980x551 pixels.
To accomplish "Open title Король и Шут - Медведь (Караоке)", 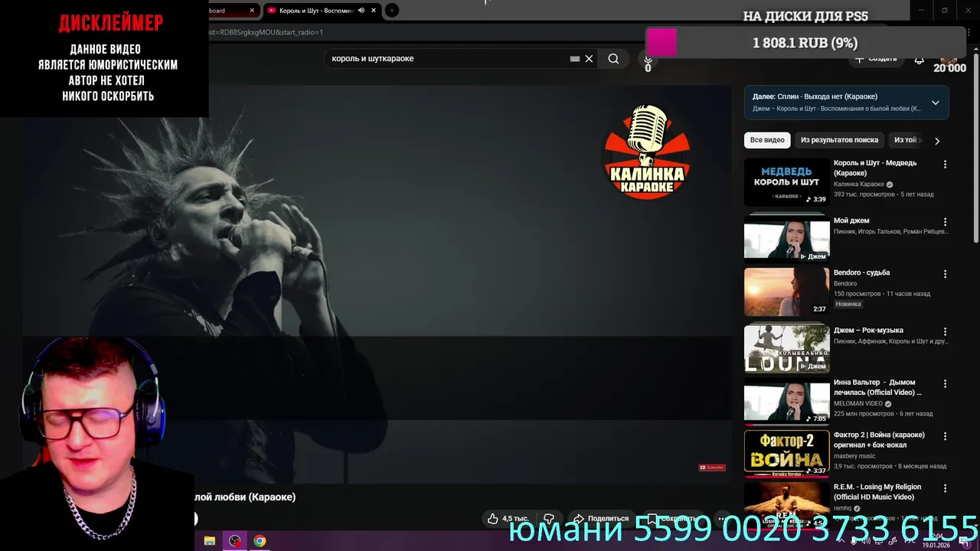I will pos(875,168).
